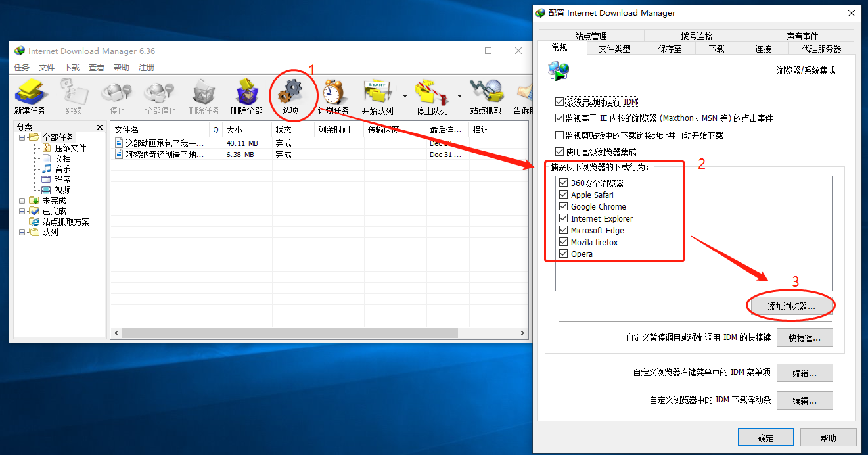The width and height of the screenshot is (868, 455).
Task: Click the 全部停止 (stop all) toolbar icon
Action: [160, 97]
